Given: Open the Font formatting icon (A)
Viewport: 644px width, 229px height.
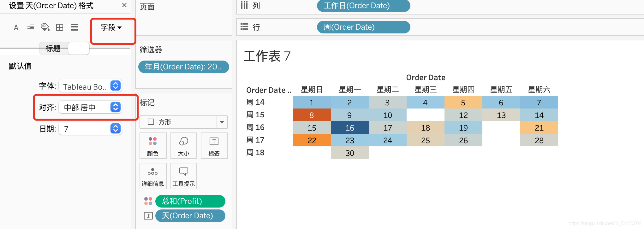Looking at the screenshot, I should tap(16, 28).
